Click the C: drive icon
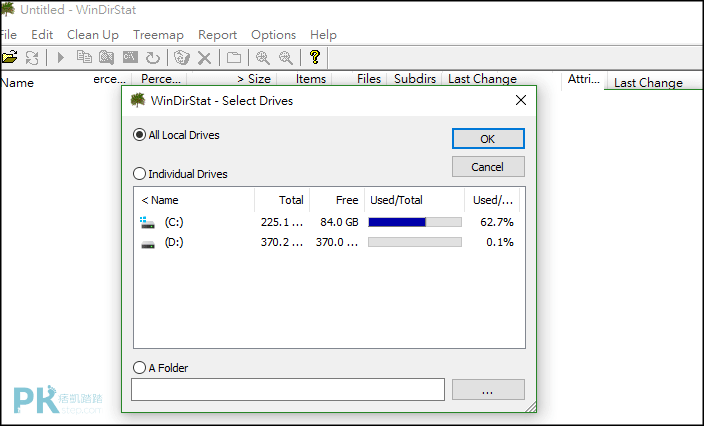Screen dimensions: 704x426 [x=147, y=222]
